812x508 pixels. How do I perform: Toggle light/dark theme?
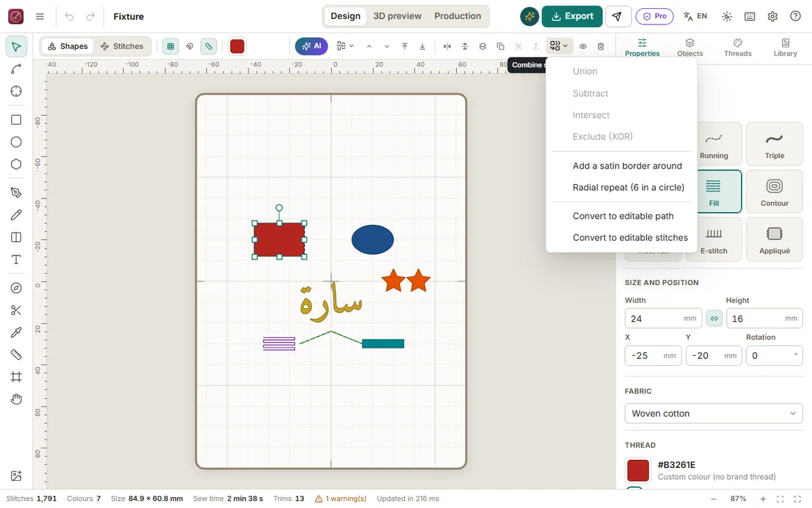(x=727, y=16)
